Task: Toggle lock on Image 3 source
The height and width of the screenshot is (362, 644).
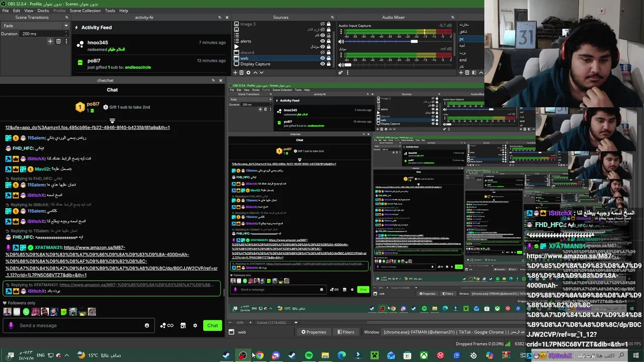Action: [329, 24]
